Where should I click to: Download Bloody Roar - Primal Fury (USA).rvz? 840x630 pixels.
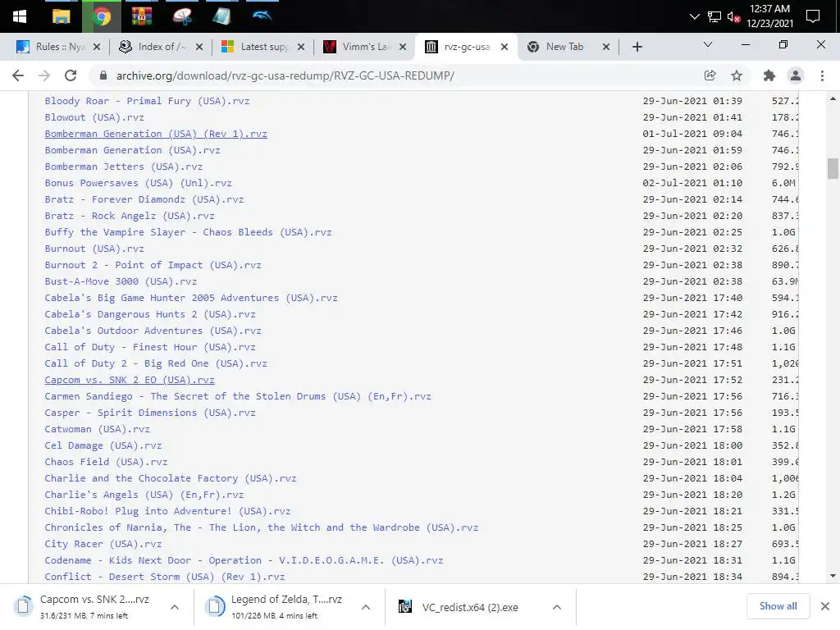[148, 101]
